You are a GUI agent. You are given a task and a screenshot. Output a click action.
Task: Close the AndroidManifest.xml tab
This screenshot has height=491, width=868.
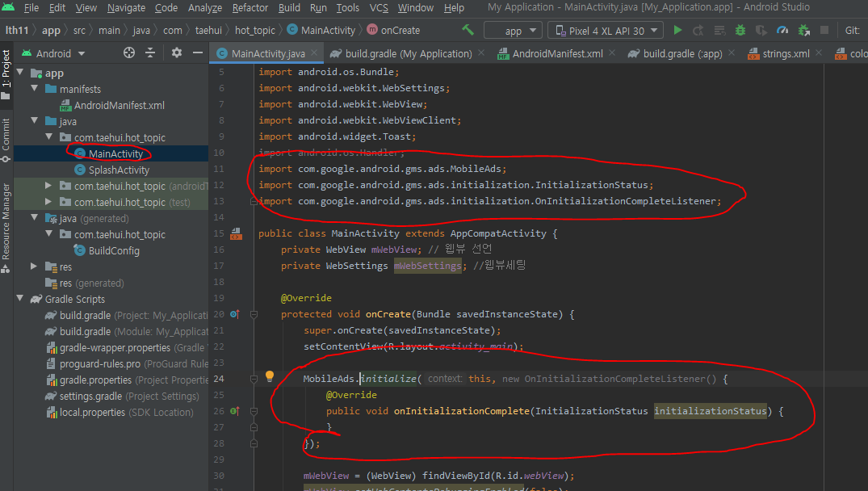612,52
